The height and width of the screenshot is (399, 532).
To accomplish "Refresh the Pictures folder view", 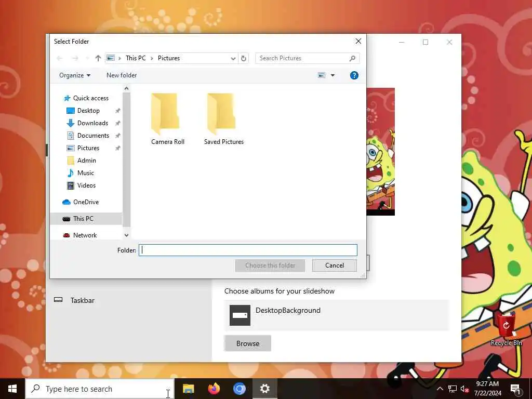I will pyautogui.click(x=244, y=58).
